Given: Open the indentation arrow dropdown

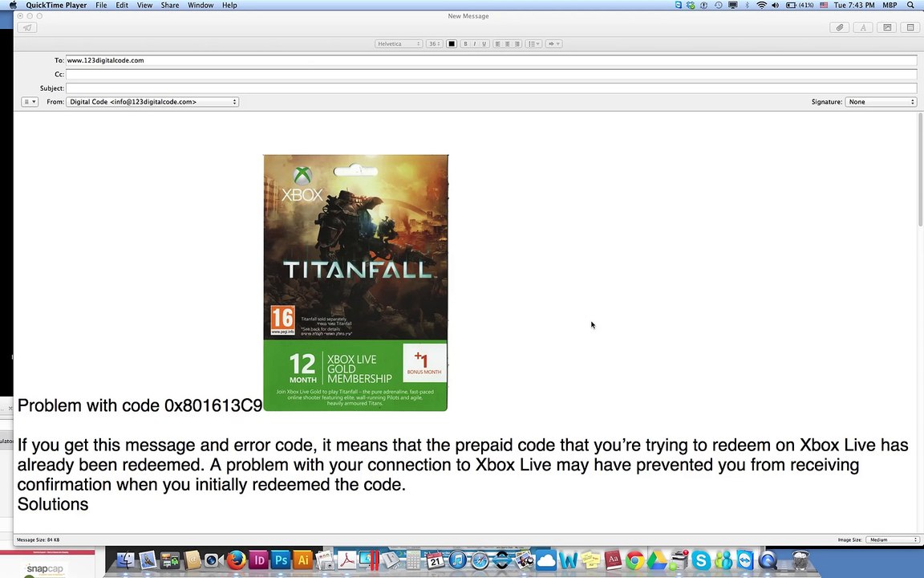Looking at the screenshot, I should click(x=553, y=43).
